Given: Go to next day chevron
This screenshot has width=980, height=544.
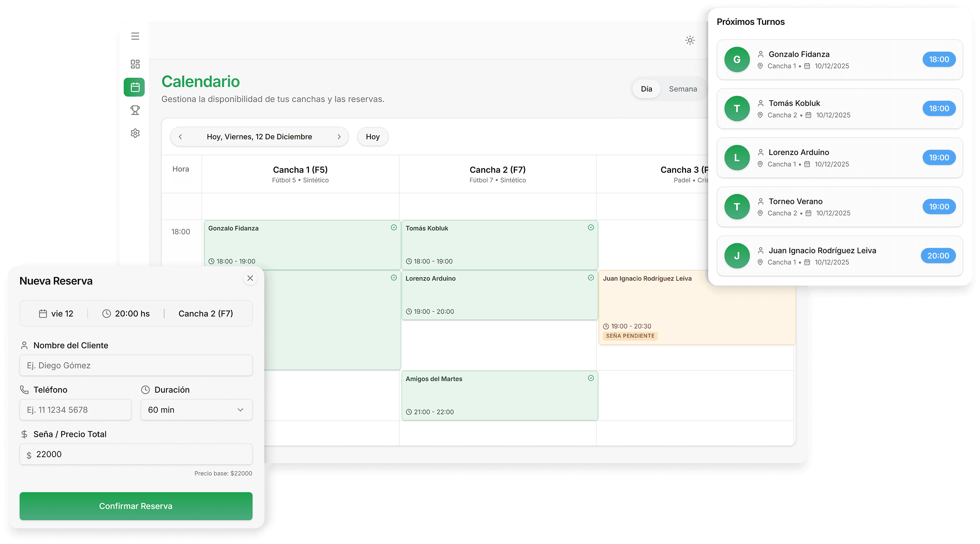Looking at the screenshot, I should [339, 137].
